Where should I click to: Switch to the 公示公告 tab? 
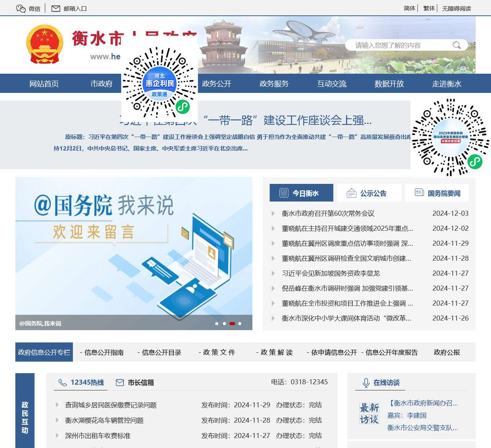tap(369, 193)
